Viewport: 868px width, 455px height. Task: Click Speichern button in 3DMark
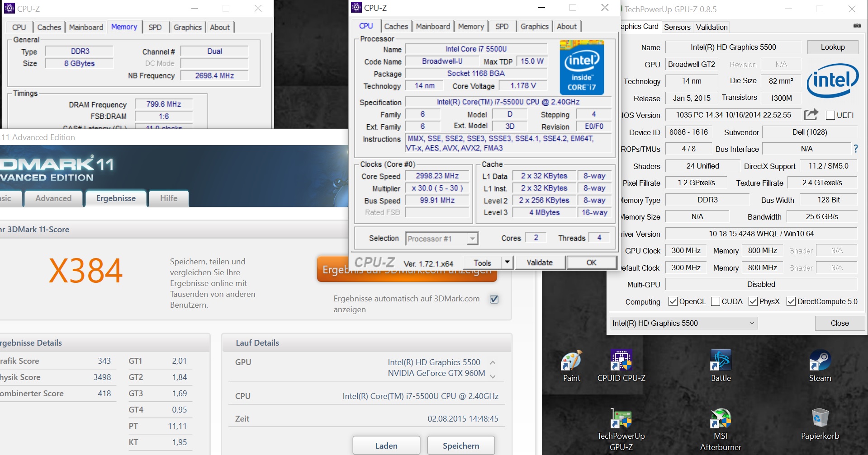tap(461, 446)
